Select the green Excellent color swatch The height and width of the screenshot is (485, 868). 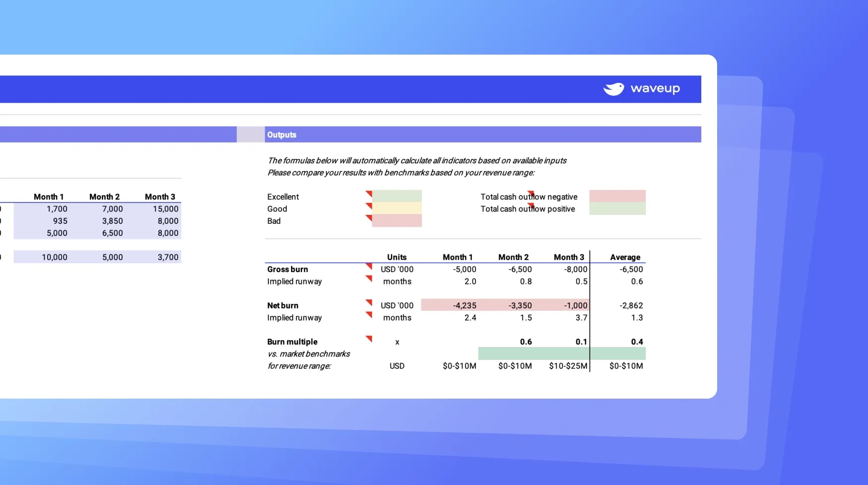(x=397, y=196)
